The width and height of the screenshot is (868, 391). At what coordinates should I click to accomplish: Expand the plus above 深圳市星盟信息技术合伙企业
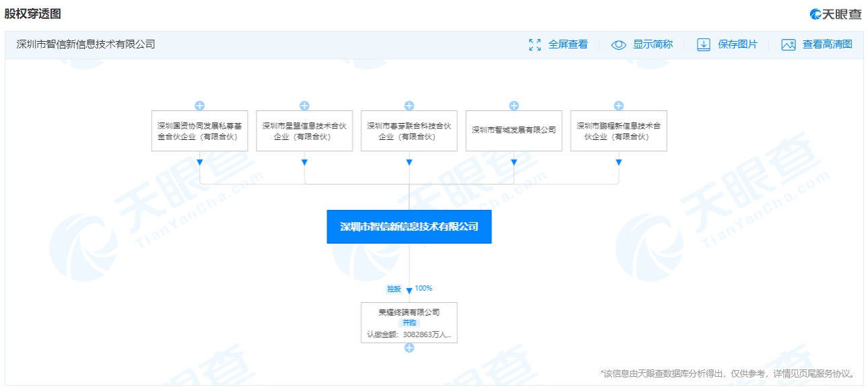(x=304, y=106)
